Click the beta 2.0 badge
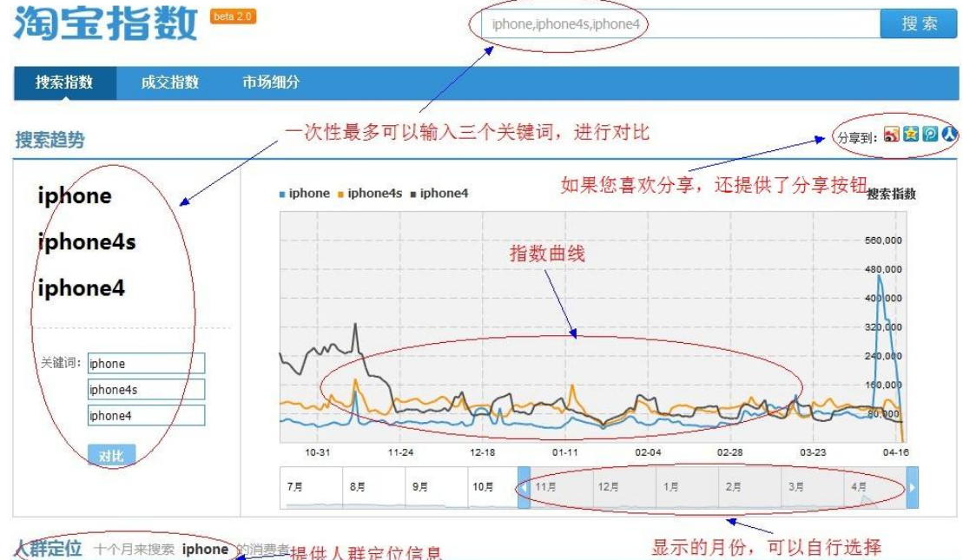This screenshot has width=963, height=560. pos(233,16)
